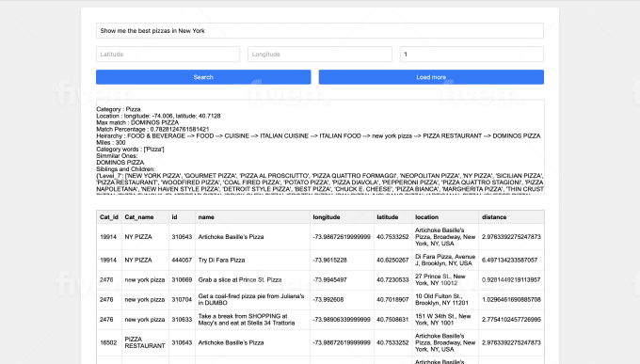Focus the Latitude input field
This screenshot has width=640, height=364.
168,54
